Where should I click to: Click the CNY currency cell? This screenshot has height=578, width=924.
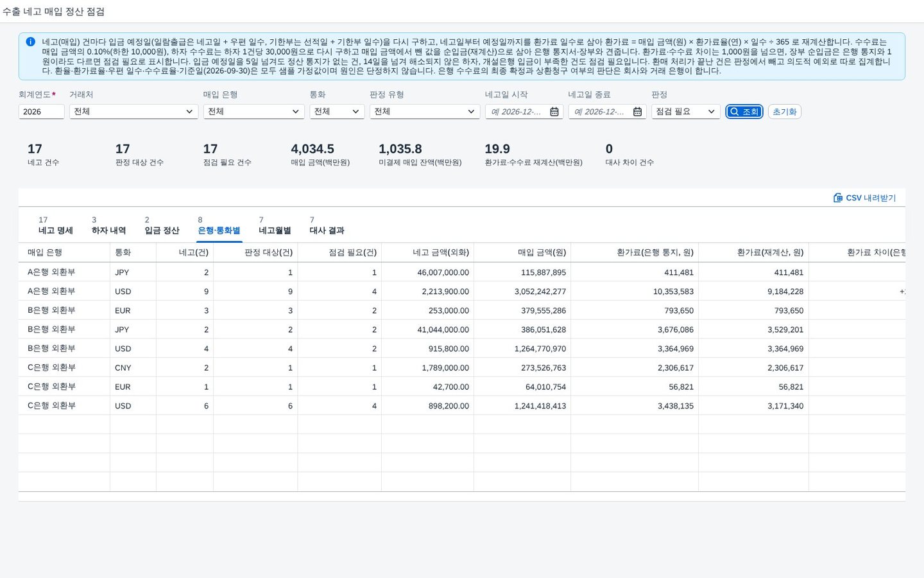tap(133, 367)
